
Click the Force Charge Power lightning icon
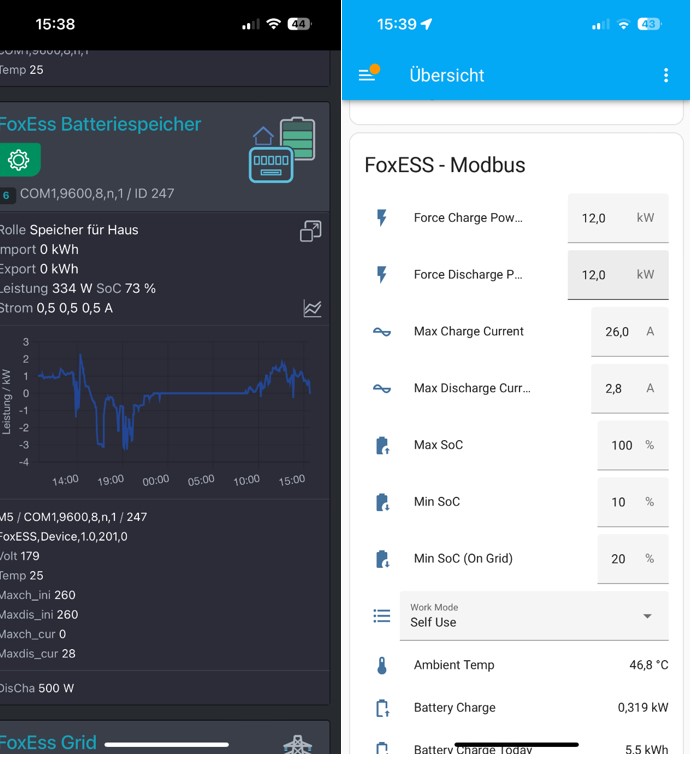381,218
